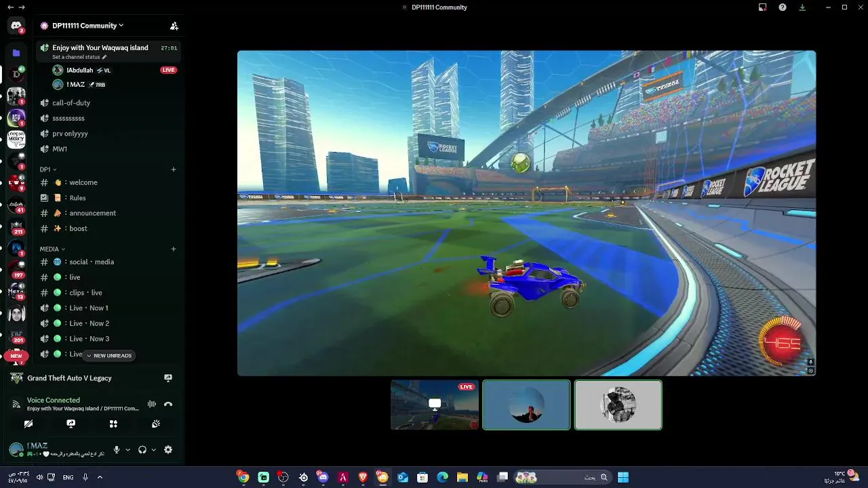Screen dimensions: 868x488
Task: Create channel in DP1 category
Action: pos(174,169)
